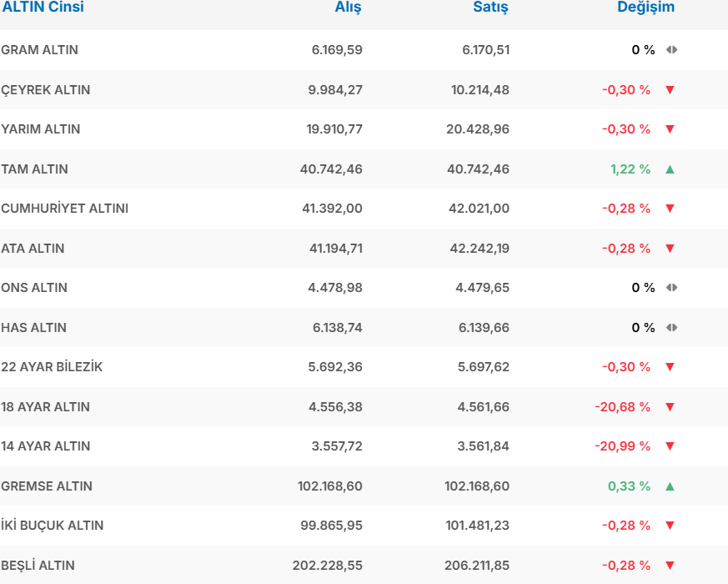Click the Değişim column header
This screenshot has height=584, width=728.
[x=645, y=8]
